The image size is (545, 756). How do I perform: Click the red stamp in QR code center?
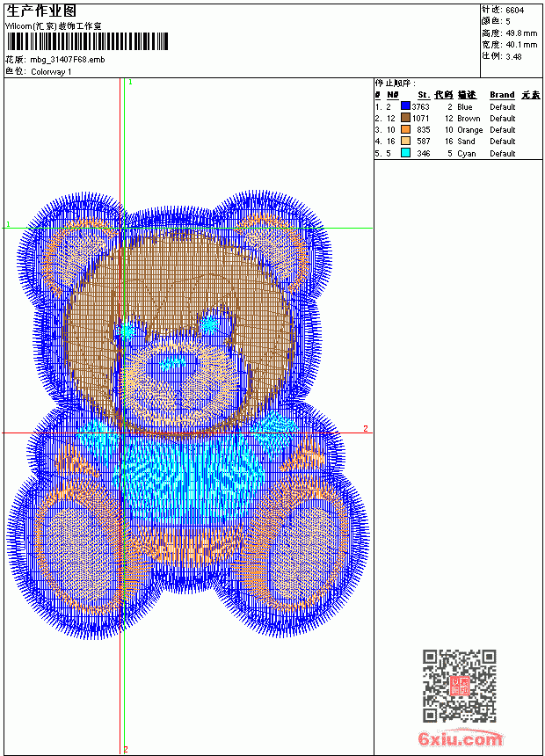[x=459, y=686]
